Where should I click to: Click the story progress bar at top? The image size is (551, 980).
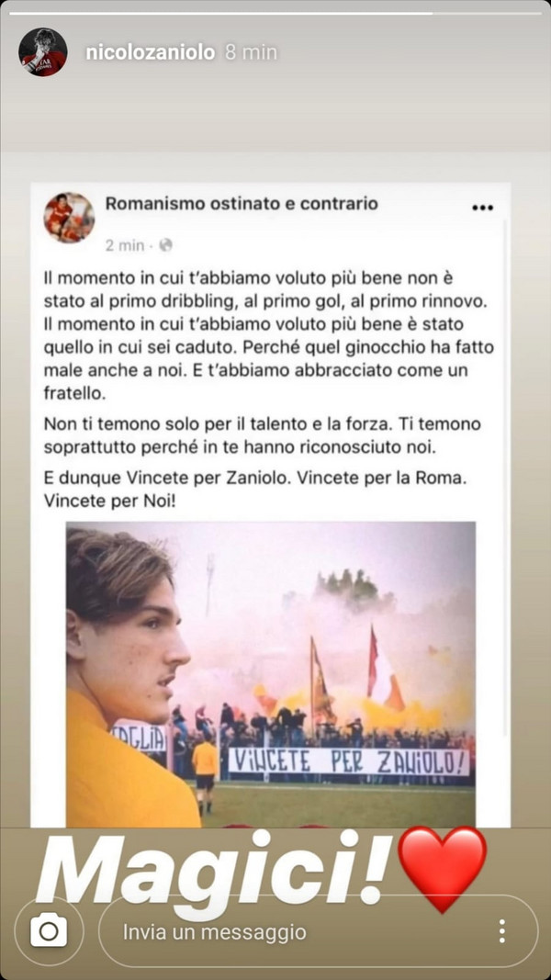point(275,13)
